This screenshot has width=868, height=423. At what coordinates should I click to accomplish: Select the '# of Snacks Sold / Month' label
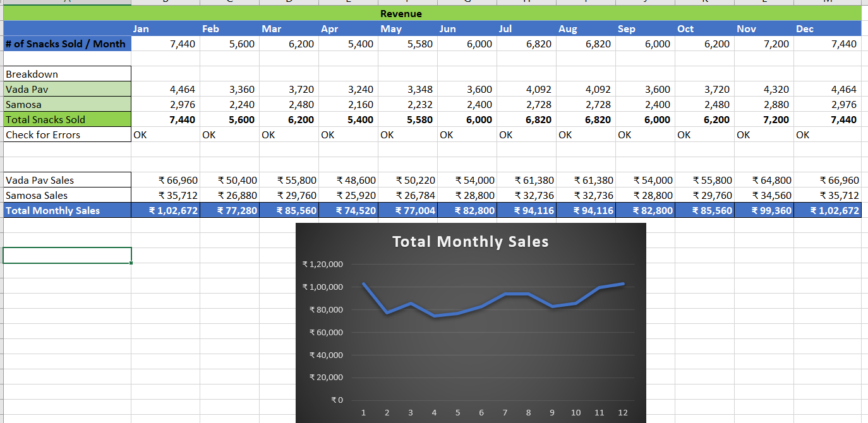click(67, 44)
